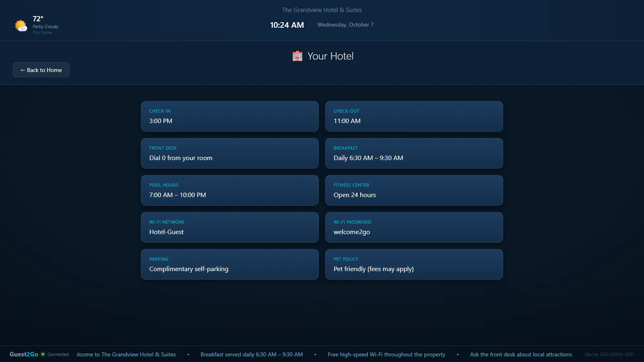Click the 10:24 AM clock
The image size is (644, 362).
(x=287, y=25)
